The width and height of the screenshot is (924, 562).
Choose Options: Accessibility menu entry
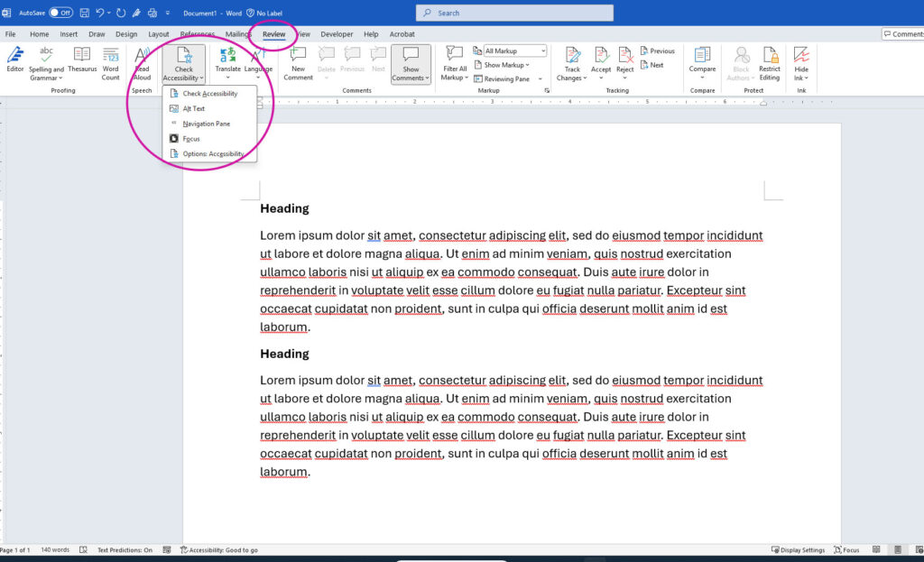209,153
